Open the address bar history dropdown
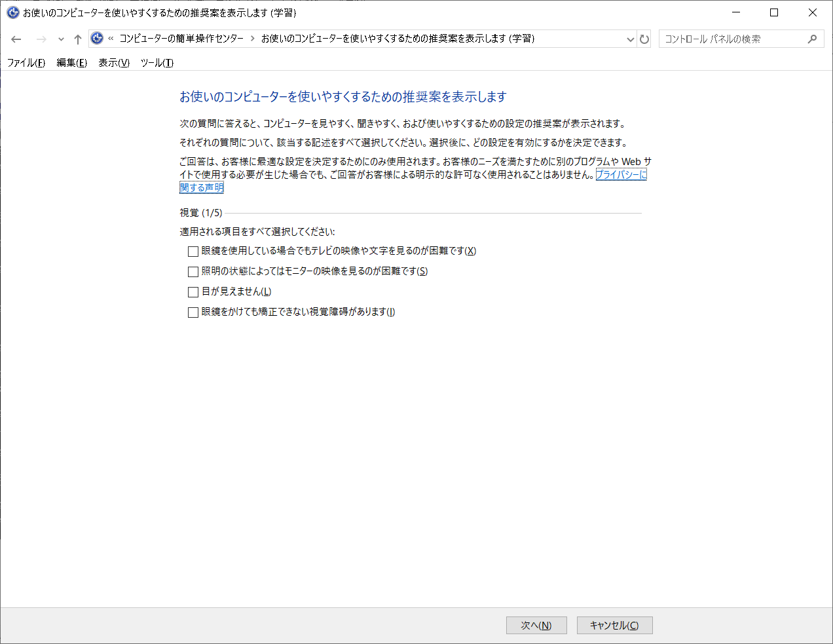 pyautogui.click(x=630, y=39)
